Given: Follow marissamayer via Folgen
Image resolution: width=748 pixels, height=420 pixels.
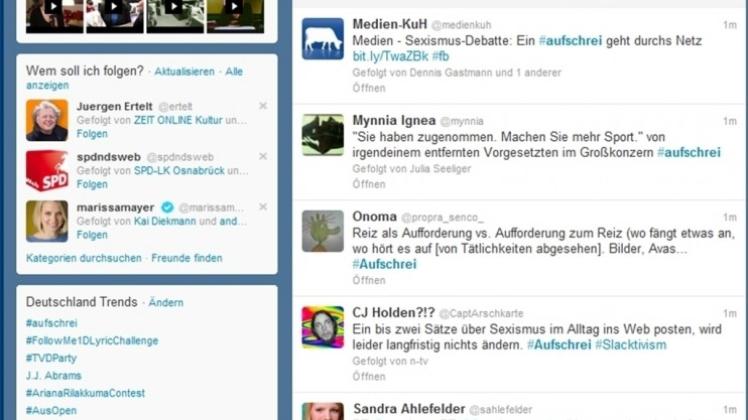Looking at the screenshot, I should 92,235.
